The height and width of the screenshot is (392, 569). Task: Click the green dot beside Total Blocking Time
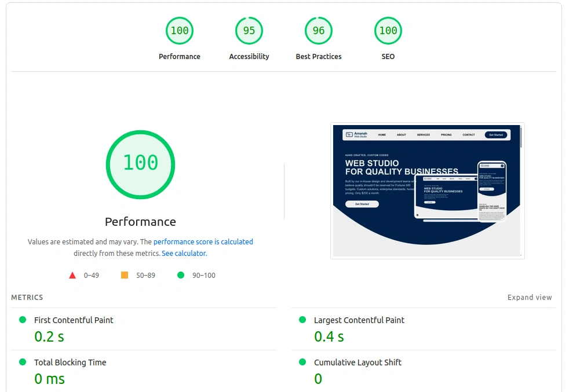23,362
